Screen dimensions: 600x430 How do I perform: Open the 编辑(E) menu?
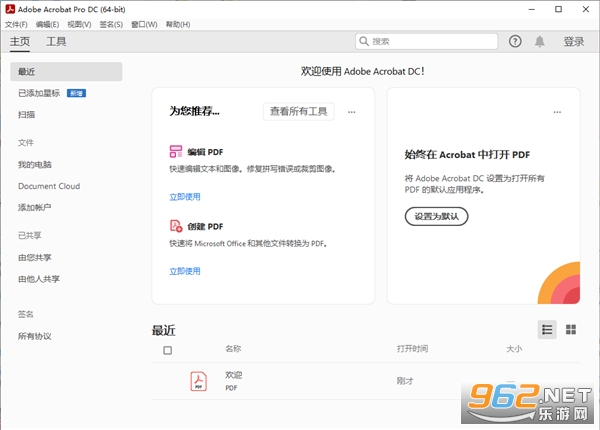click(x=47, y=24)
